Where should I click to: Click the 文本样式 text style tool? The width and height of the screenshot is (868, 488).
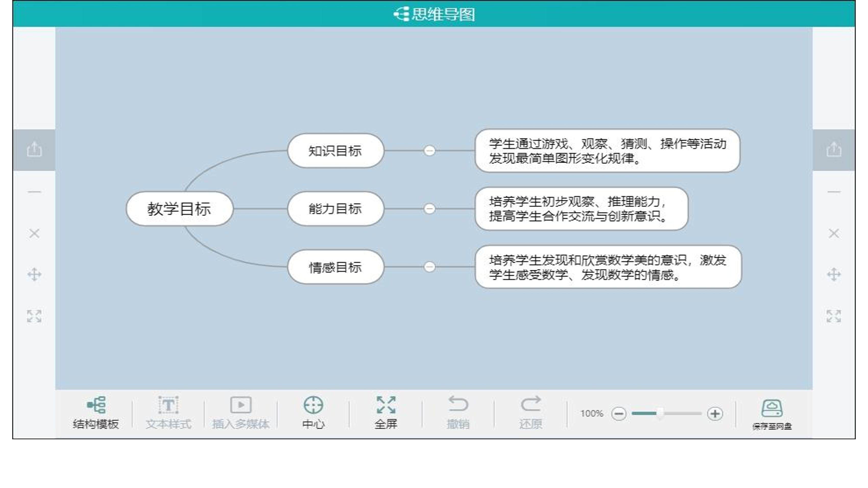[x=168, y=412]
